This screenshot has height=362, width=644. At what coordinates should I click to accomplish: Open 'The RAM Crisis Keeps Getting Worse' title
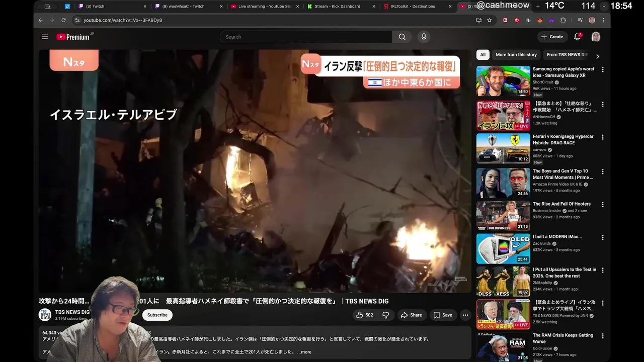pyautogui.click(x=563, y=338)
